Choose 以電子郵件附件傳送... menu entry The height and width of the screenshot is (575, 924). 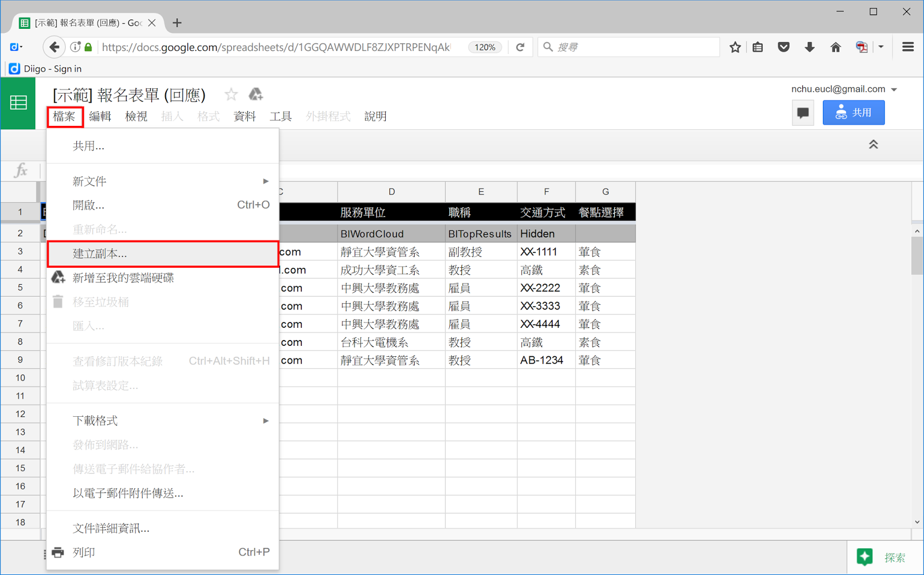tap(163, 493)
